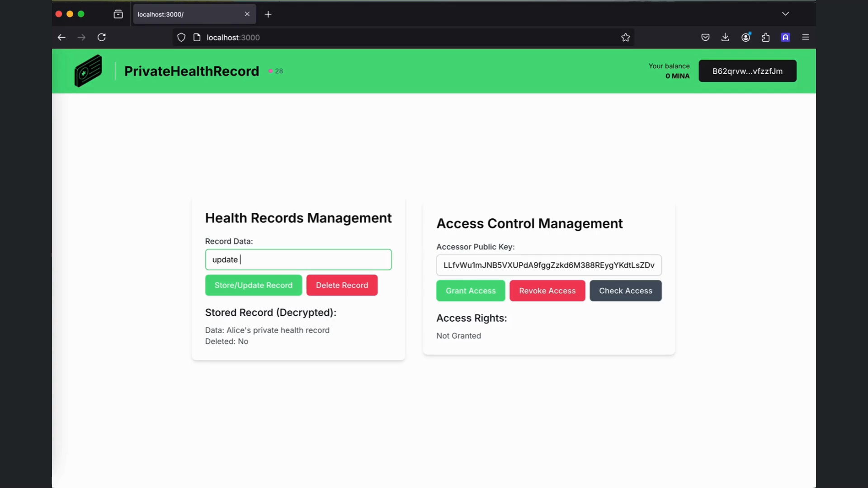This screenshot has width=868, height=488.
Task: Open the downloads panel
Action: tap(725, 38)
